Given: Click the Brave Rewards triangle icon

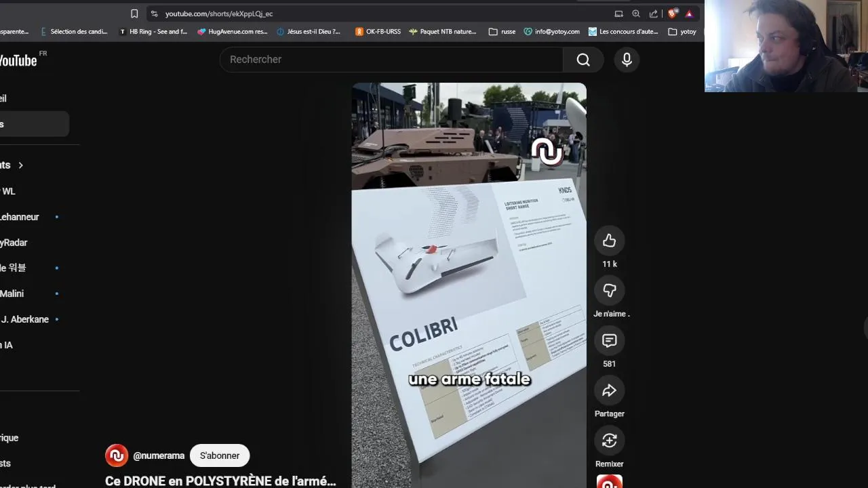Looking at the screenshot, I should (689, 14).
